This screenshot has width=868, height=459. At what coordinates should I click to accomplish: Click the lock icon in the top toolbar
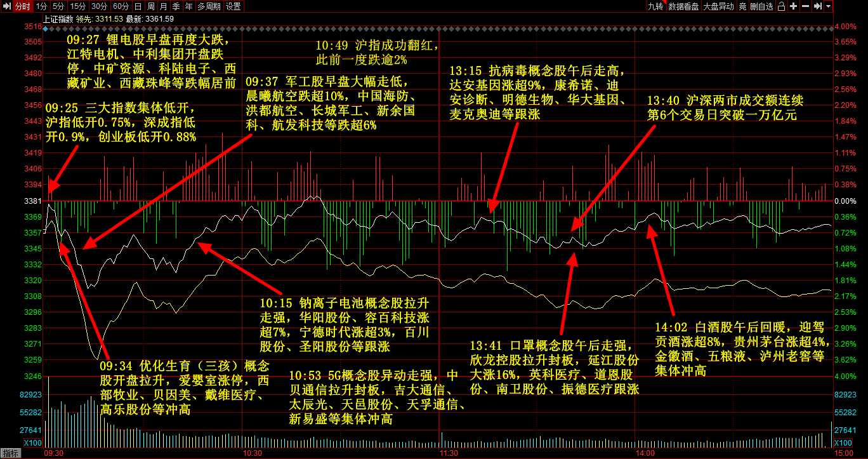click(x=781, y=6)
